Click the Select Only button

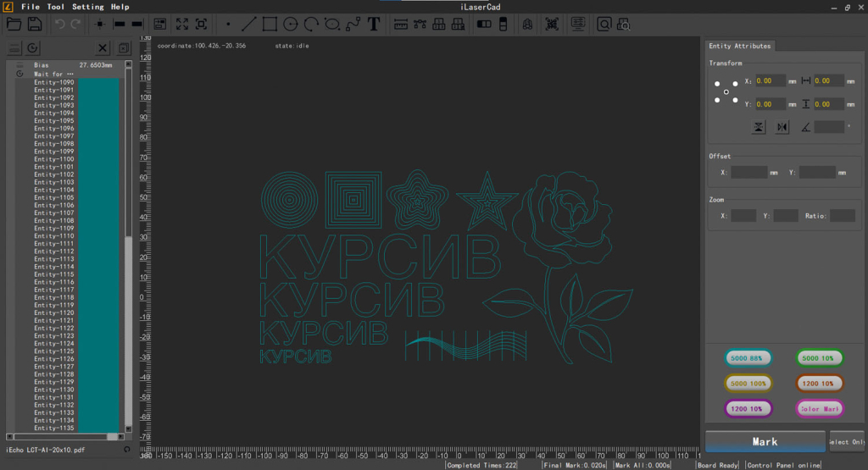click(847, 441)
